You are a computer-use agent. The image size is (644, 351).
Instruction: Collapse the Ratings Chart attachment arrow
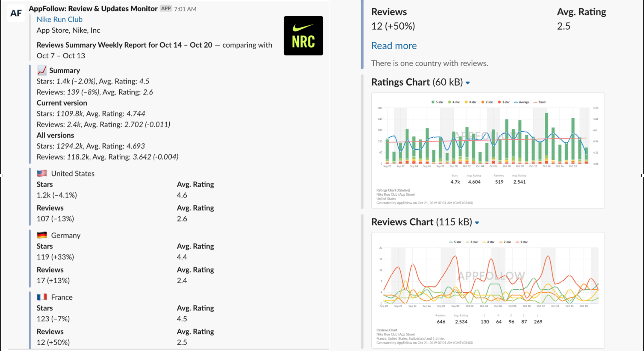click(x=468, y=83)
